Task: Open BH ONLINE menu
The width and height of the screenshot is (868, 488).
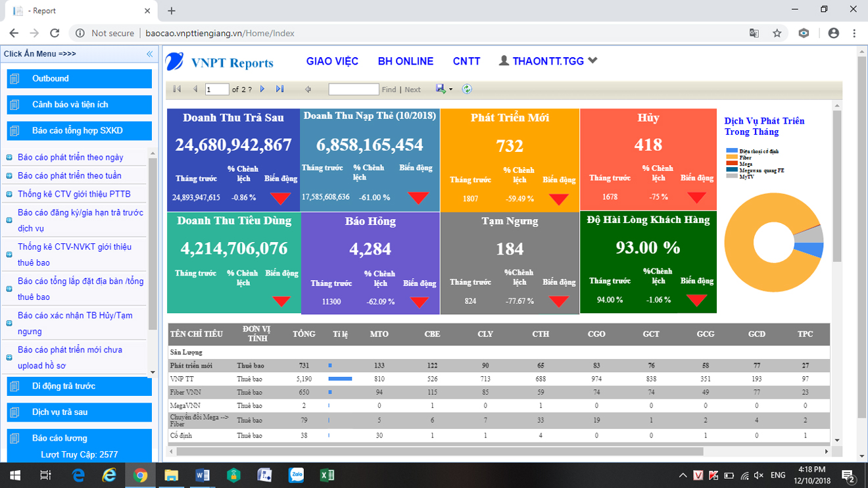Action: [406, 61]
